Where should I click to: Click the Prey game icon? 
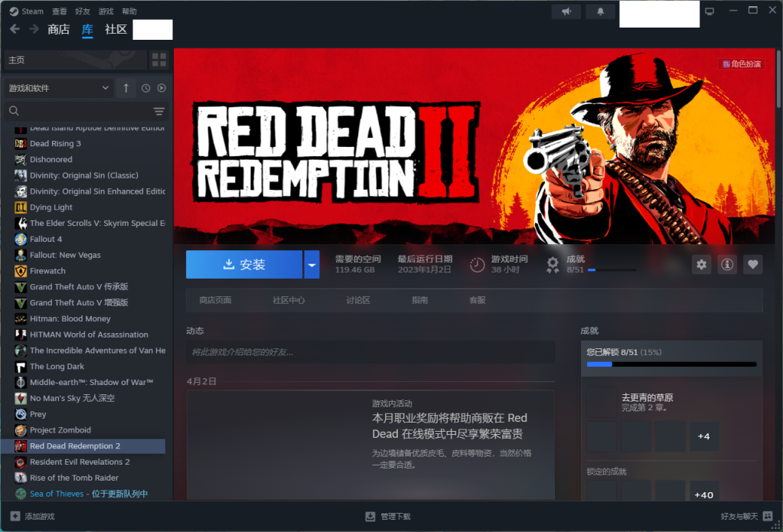point(21,414)
